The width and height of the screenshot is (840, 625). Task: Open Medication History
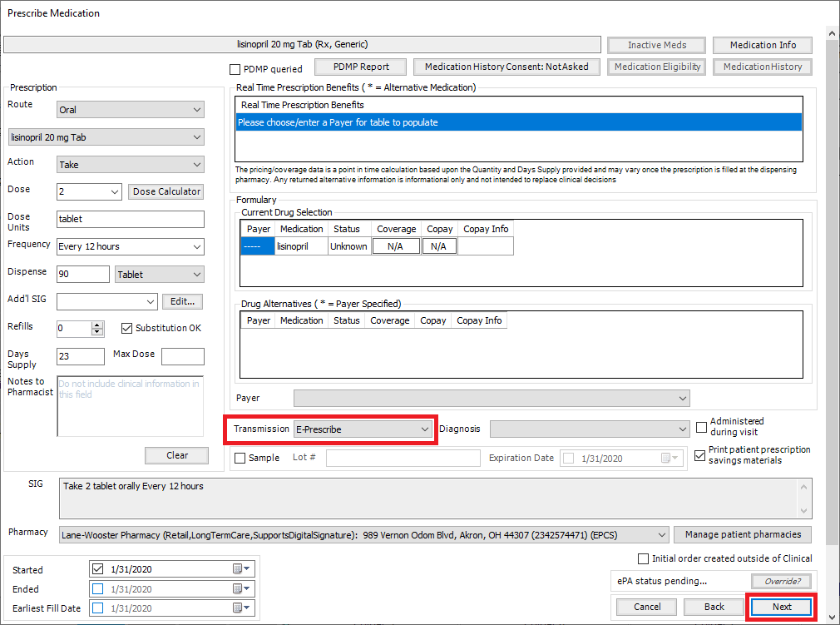(763, 67)
